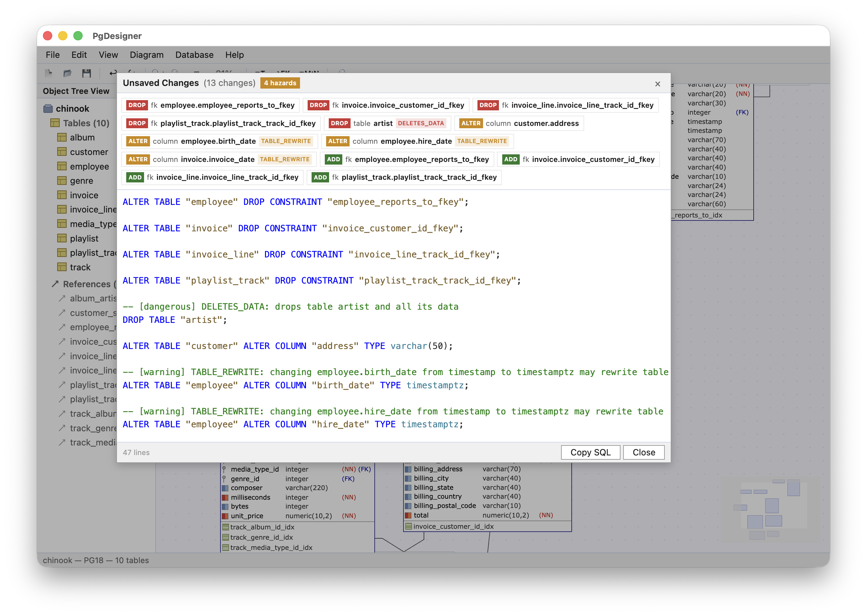The width and height of the screenshot is (867, 616).
Task: Click the 4 hazards badge
Action: [x=280, y=83]
